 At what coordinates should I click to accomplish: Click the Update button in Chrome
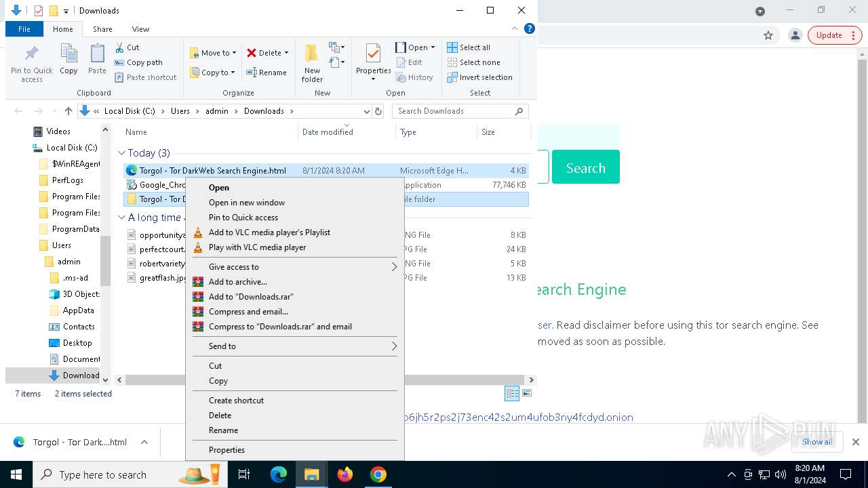pos(829,35)
